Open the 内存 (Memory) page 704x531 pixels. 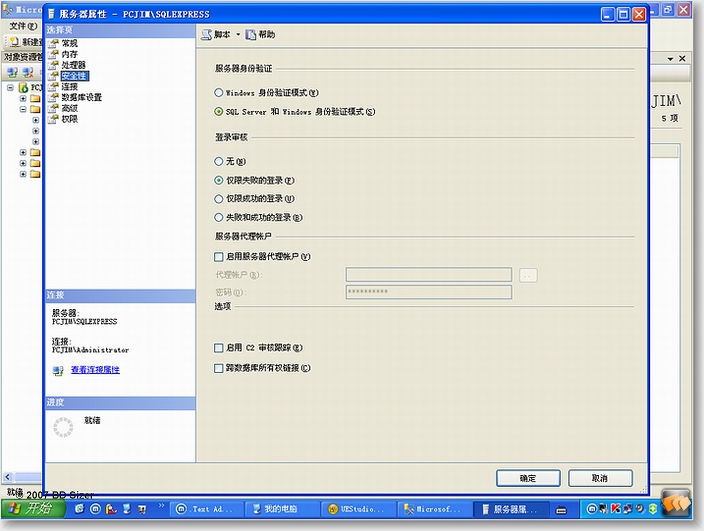(68, 55)
